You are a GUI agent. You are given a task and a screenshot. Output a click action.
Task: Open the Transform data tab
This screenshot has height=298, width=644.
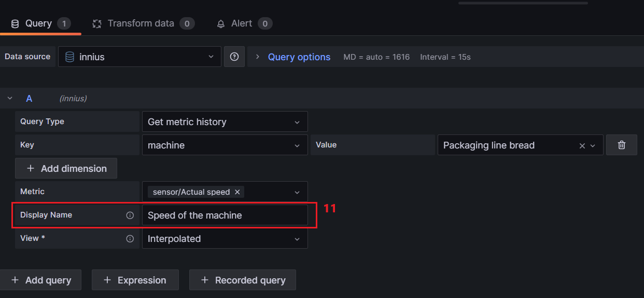[x=143, y=23]
